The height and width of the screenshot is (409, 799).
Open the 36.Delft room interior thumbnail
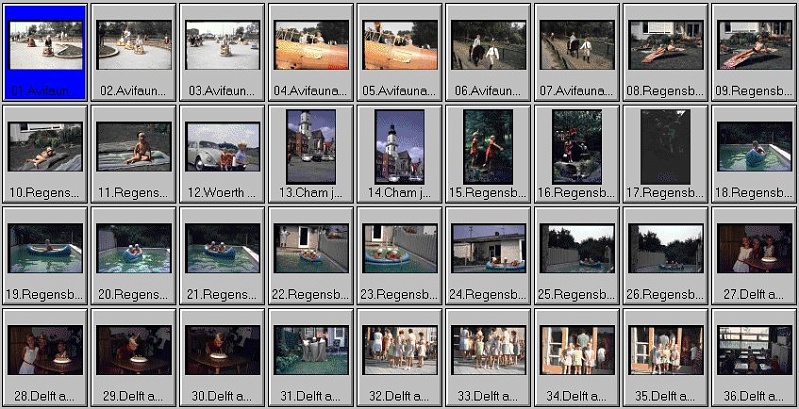(754, 351)
